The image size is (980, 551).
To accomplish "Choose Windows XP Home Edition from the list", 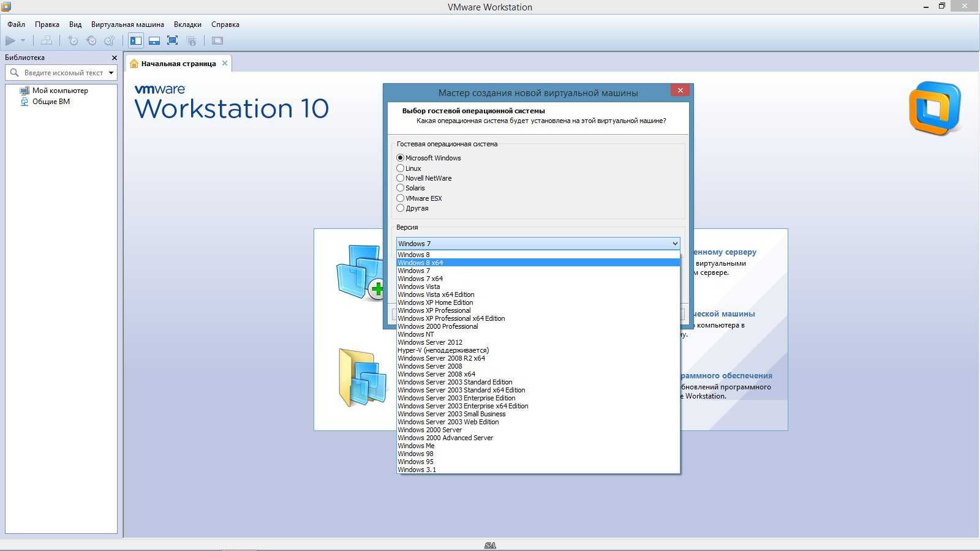I will [x=538, y=302].
